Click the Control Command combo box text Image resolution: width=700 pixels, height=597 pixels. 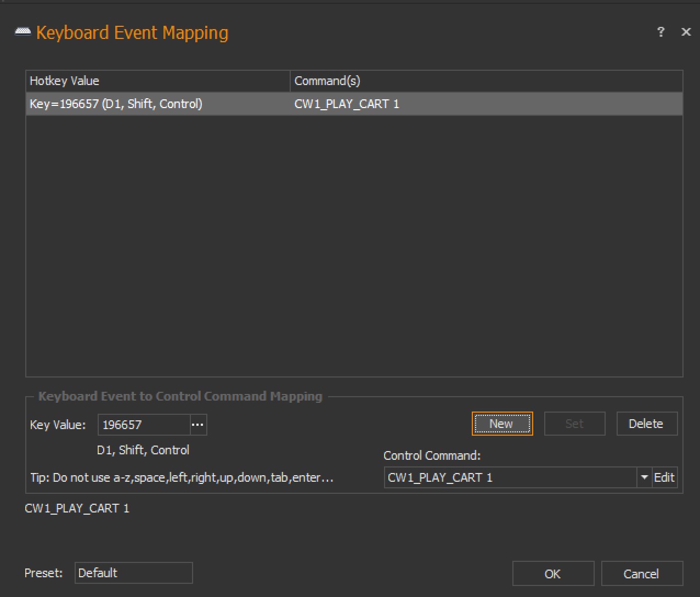coord(510,477)
